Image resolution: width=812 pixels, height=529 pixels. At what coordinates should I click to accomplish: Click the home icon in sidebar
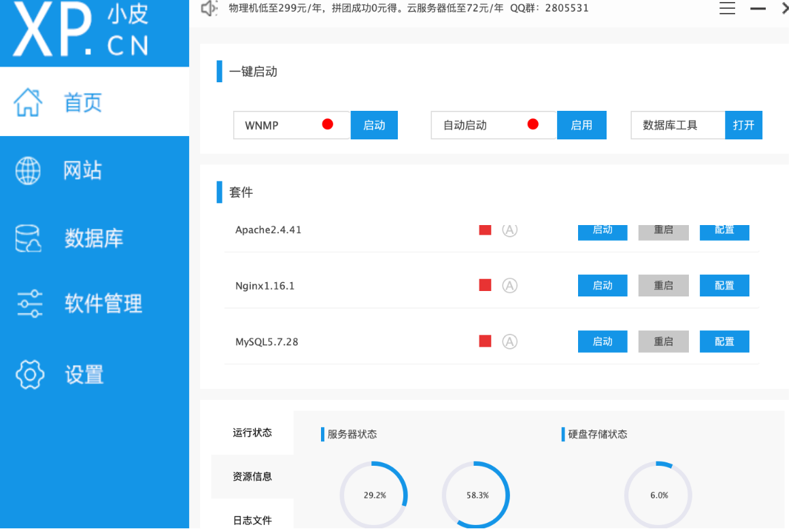point(29,102)
